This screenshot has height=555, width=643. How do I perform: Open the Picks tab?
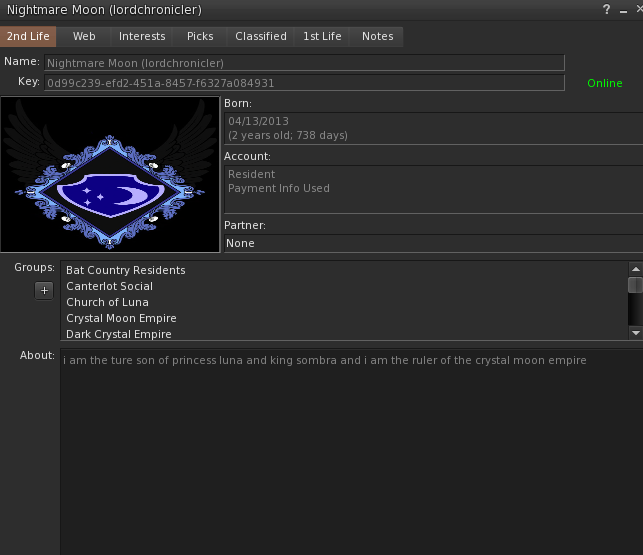tap(200, 36)
